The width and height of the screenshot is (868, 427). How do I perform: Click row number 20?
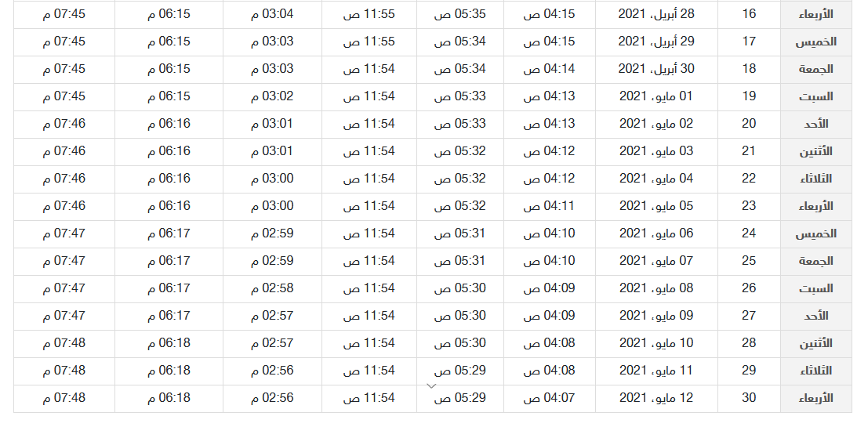[749, 124]
